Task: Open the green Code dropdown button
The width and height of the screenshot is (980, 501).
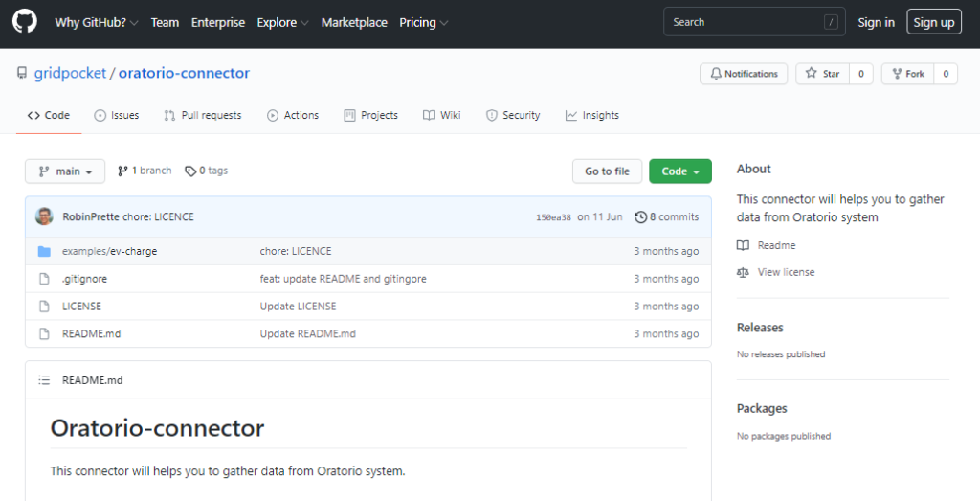Action: click(680, 171)
